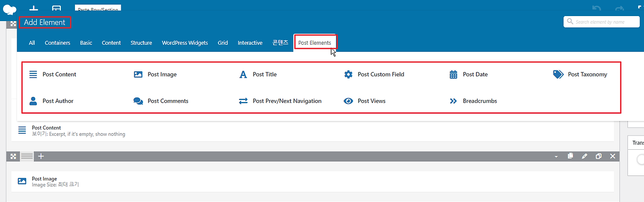
Task: Focus the Search element by name field
Action: tap(601, 22)
